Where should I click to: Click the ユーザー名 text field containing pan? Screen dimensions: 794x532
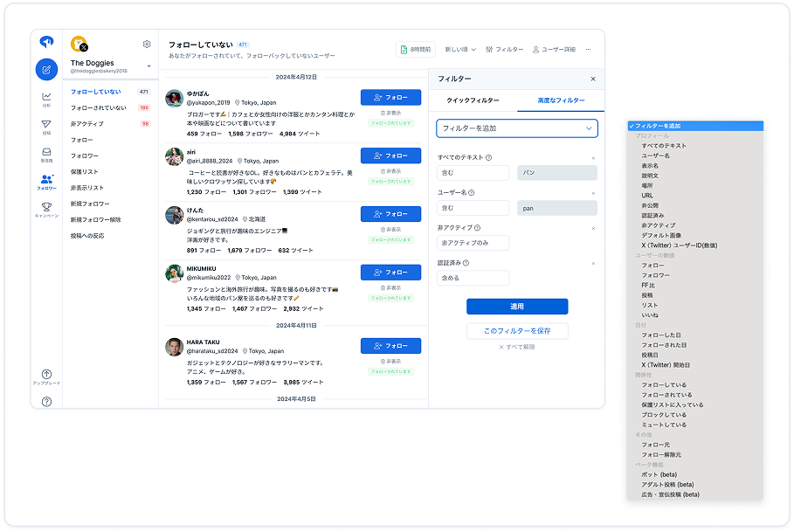556,208
